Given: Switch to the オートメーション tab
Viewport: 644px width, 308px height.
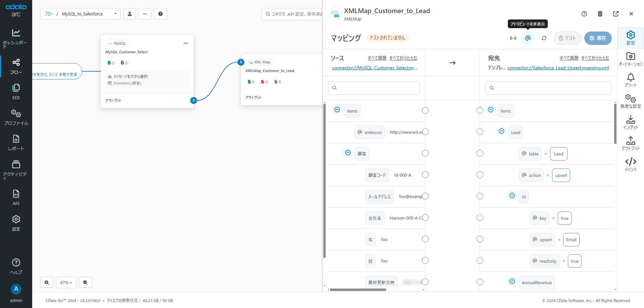Looking at the screenshot, I should [631, 59].
